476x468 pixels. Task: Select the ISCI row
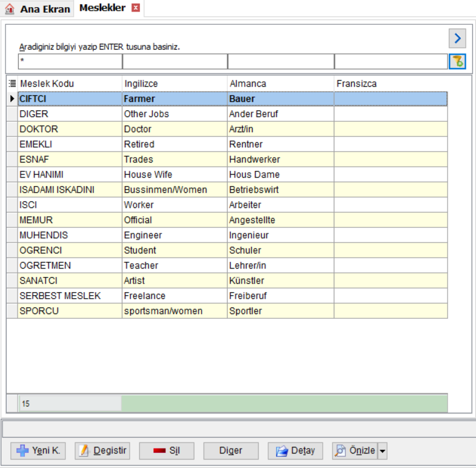tap(233, 205)
